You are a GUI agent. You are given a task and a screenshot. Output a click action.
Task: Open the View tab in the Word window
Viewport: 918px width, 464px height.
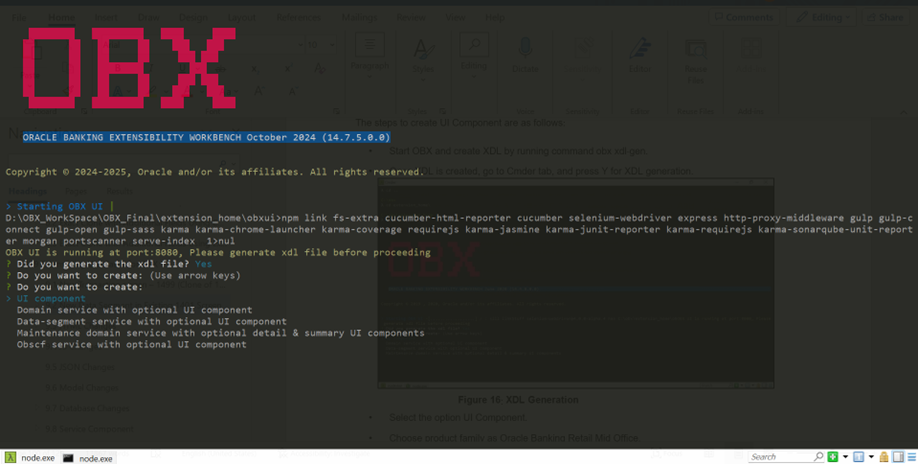455,18
